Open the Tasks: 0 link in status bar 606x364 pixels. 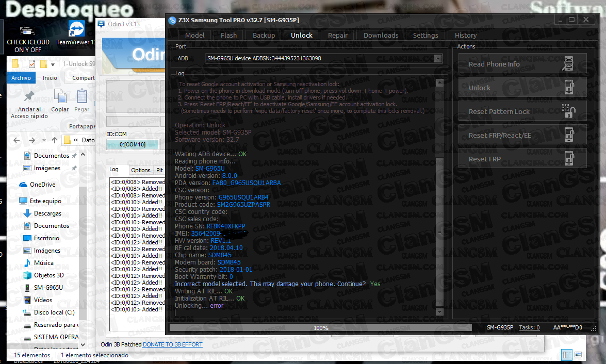pyautogui.click(x=529, y=327)
